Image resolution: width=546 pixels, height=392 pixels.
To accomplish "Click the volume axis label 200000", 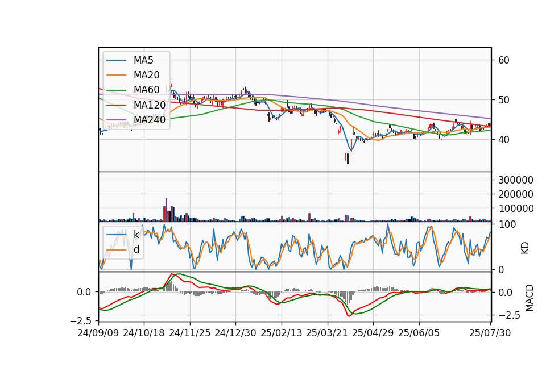I will (x=516, y=194).
